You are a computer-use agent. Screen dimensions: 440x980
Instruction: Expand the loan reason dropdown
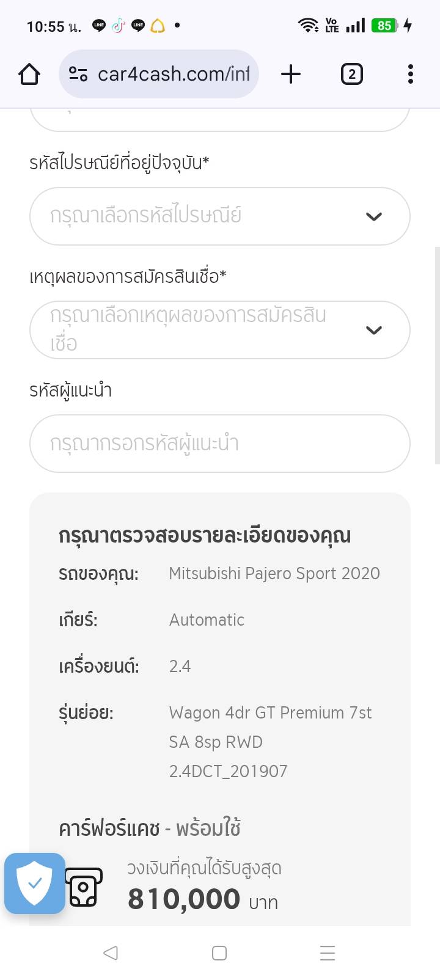coord(208,330)
